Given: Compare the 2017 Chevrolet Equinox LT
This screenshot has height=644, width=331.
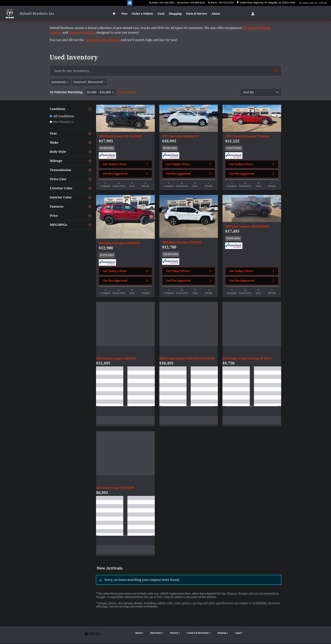Looking at the screenshot, I should tap(168, 185).
